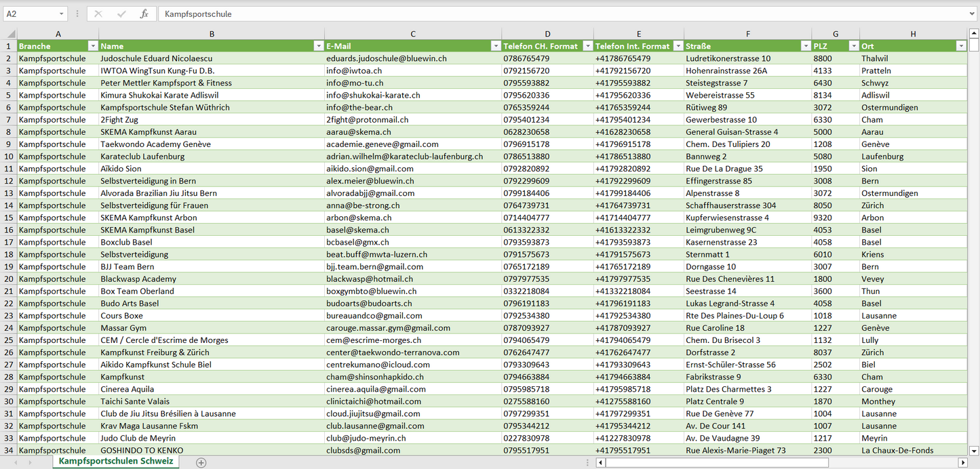Click the Cancel X icon in formula bar

(x=98, y=14)
